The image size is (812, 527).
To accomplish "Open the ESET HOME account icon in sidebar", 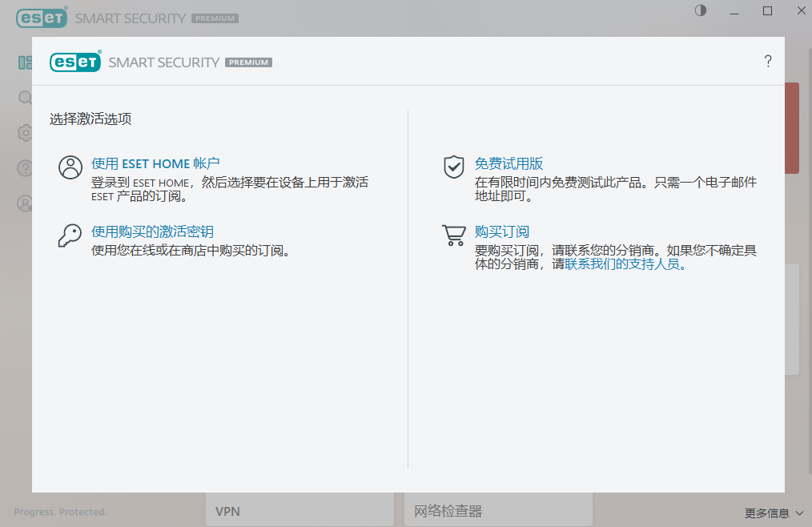I will (x=25, y=203).
